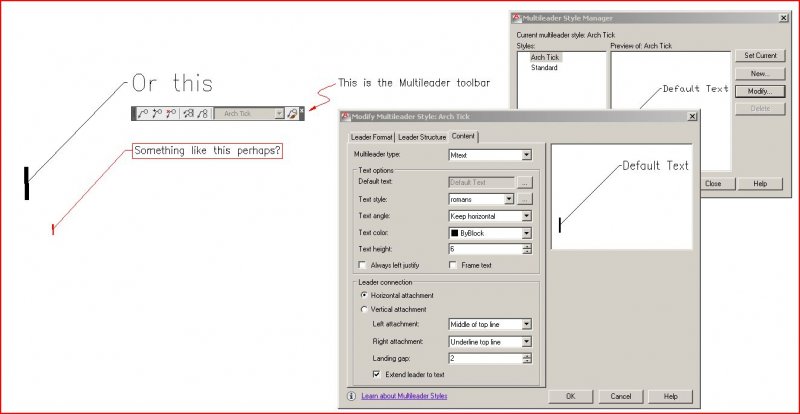Close the floating Multileader toolbar
This screenshot has height=414, width=800.
302,110
